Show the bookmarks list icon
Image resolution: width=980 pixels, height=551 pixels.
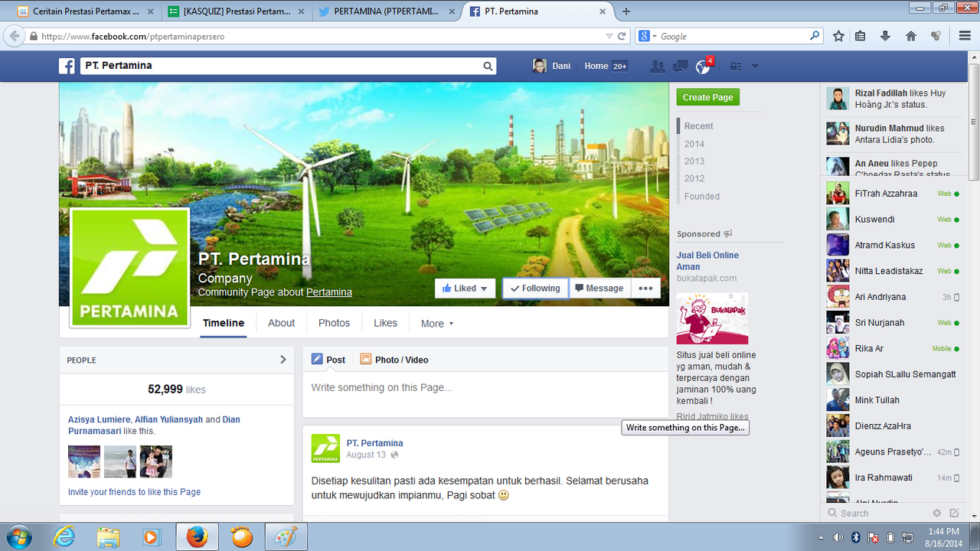(x=861, y=36)
